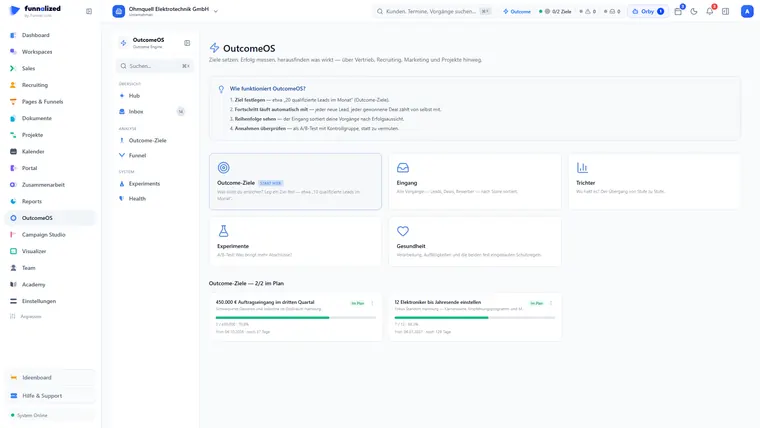Click the Auftragseingang goal progress bar
This screenshot has width=760, height=428.
click(296, 317)
